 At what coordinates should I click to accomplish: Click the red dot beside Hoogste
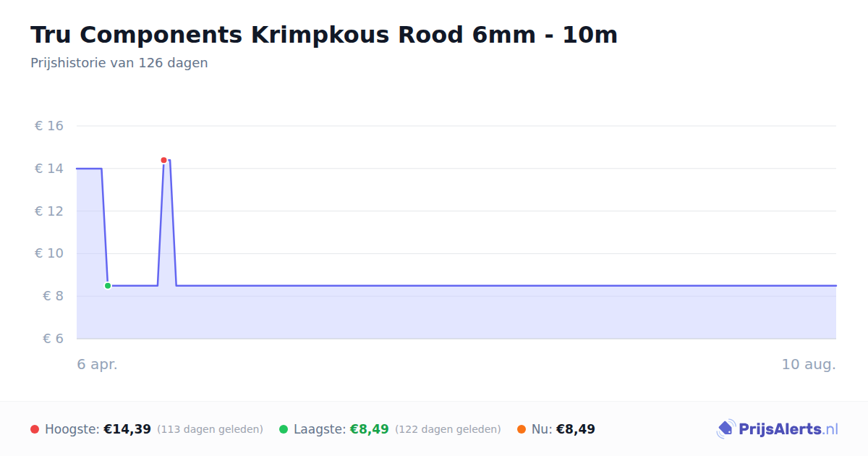coord(35,429)
